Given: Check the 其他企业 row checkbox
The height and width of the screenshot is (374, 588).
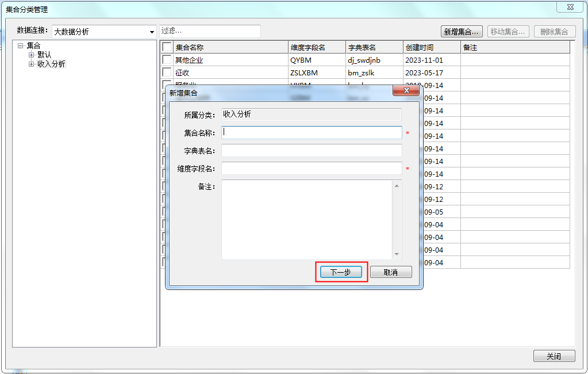Looking at the screenshot, I should pyautogui.click(x=167, y=60).
